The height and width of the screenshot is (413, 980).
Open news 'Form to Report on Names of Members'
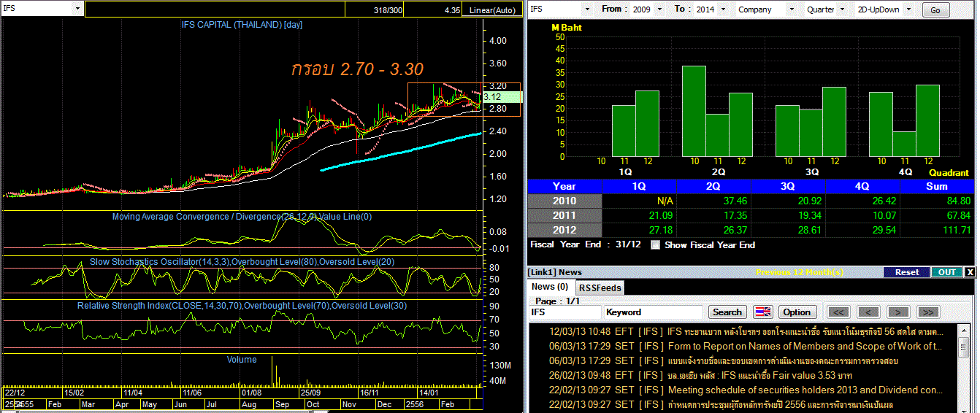tap(745, 347)
